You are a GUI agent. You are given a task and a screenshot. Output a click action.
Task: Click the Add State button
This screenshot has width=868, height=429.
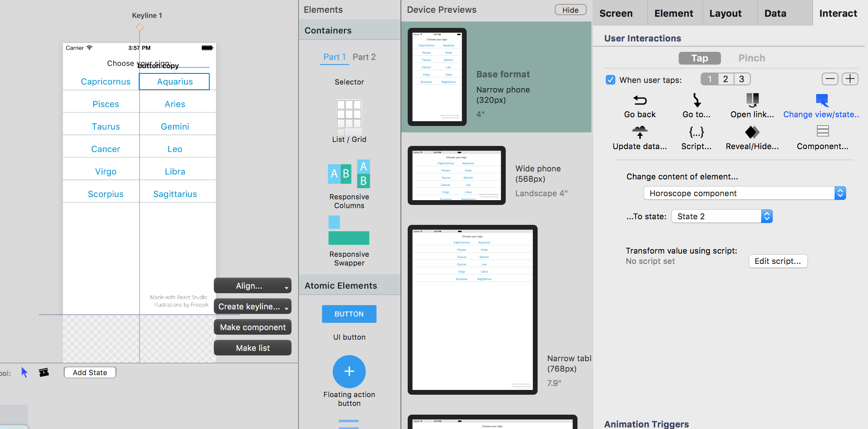[90, 372]
